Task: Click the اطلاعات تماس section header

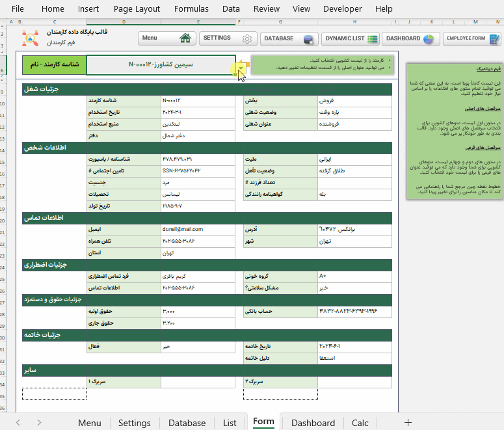Action: (x=207, y=218)
